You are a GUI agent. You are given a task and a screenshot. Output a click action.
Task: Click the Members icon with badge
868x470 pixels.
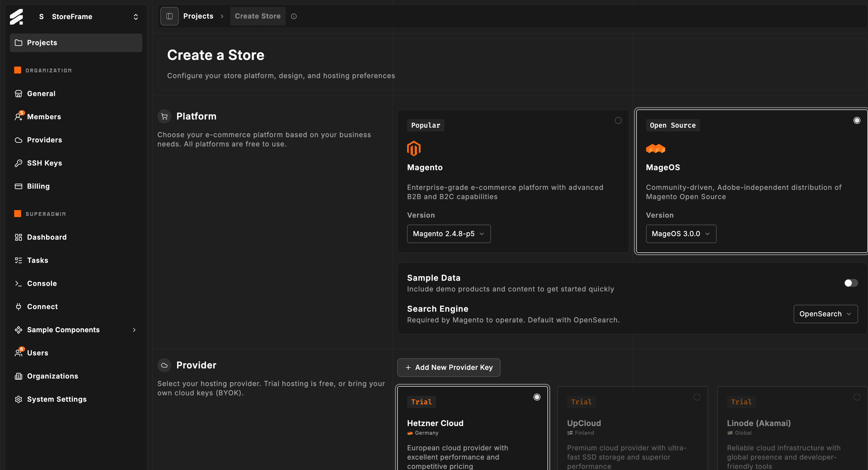(19, 117)
